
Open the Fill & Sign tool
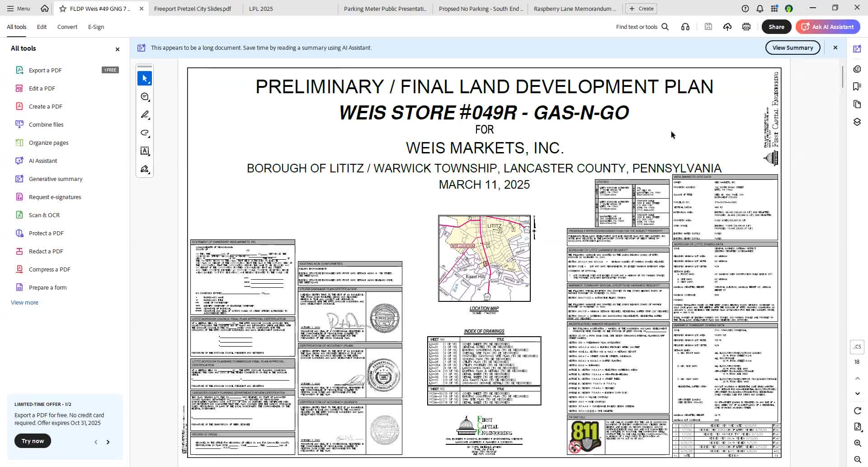[145, 169]
